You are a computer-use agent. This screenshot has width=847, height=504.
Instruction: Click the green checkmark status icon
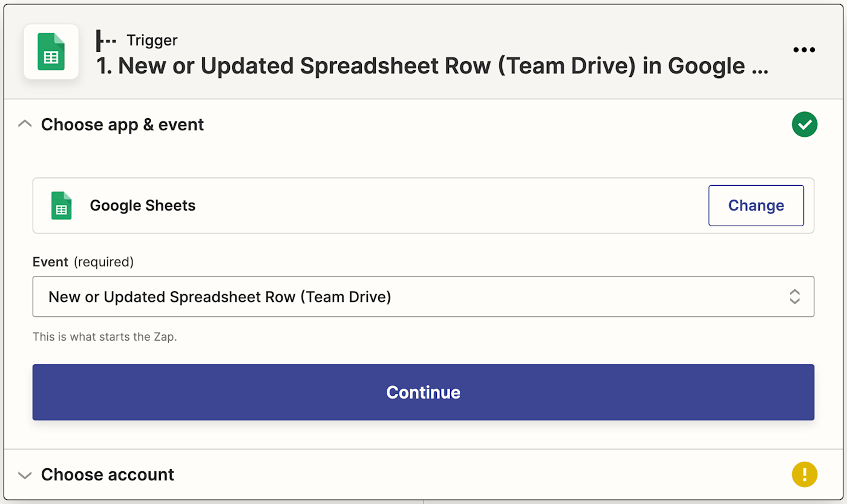[804, 125]
